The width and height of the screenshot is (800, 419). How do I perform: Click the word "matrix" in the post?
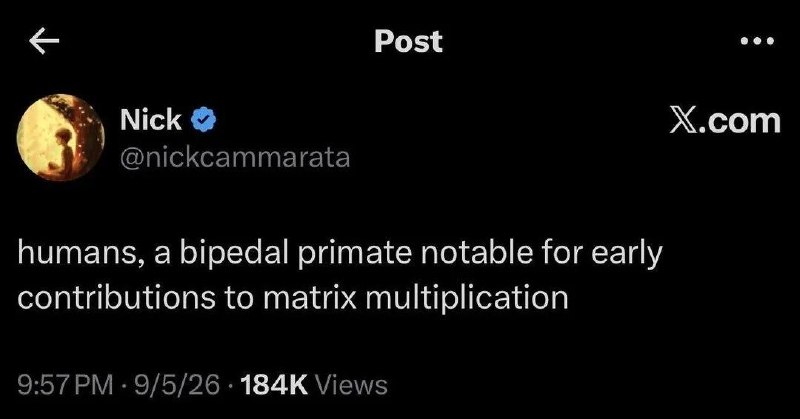[310, 298]
